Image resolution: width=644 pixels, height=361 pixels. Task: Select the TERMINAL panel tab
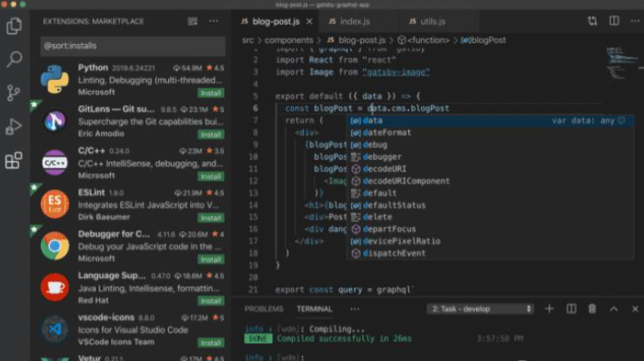point(314,309)
